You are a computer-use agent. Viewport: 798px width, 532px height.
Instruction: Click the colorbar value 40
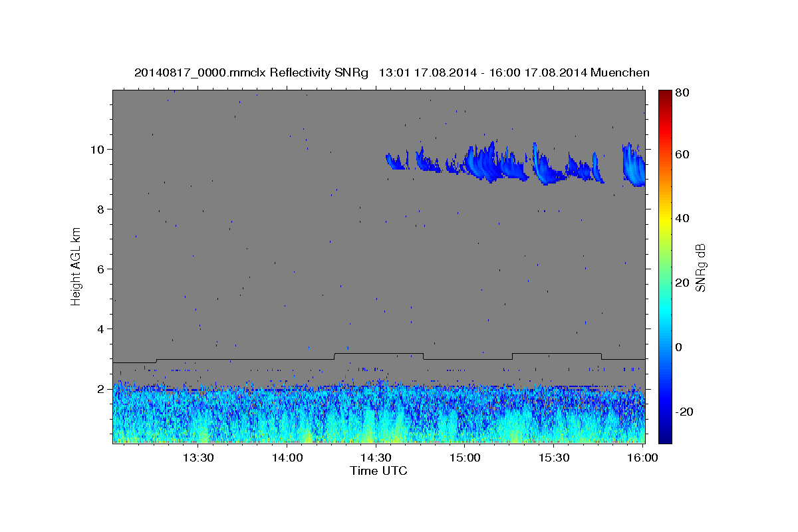pos(684,218)
